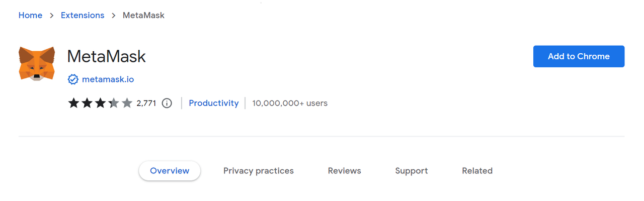Viewport: 644px width, 201px height.
Task: Click the second rating star
Action: point(88,103)
